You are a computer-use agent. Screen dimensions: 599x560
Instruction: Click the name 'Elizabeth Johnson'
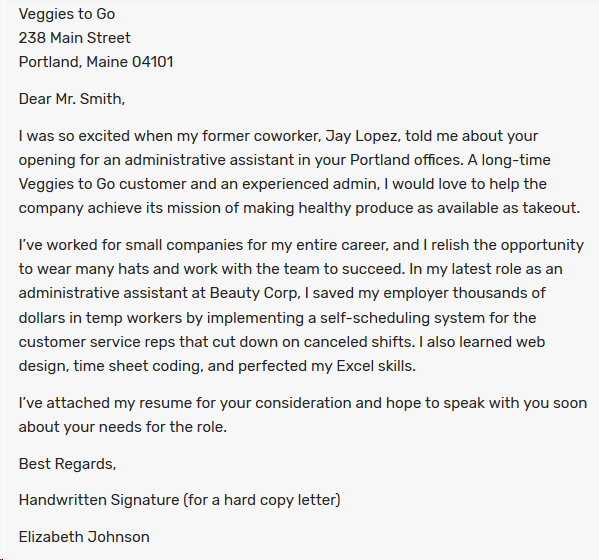(84, 537)
